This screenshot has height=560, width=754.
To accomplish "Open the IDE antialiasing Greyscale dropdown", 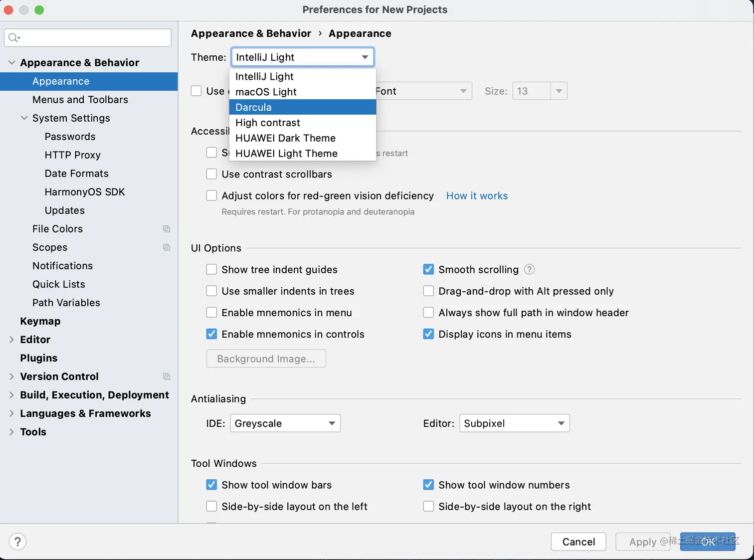I will click(285, 423).
